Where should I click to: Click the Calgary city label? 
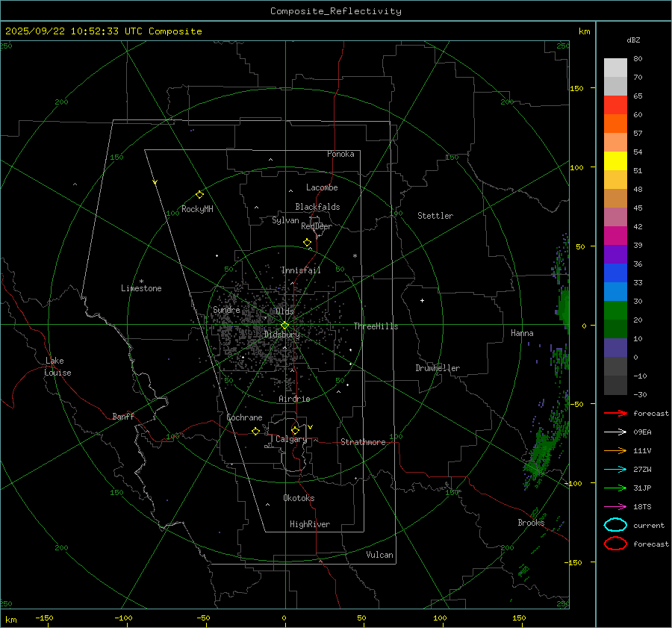pyautogui.click(x=291, y=440)
